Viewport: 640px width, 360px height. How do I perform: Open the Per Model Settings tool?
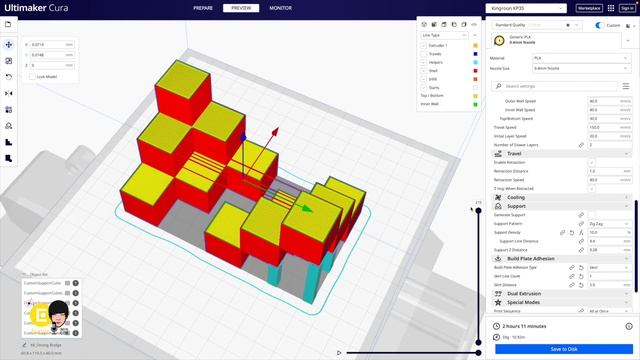pyautogui.click(x=9, y=110)
